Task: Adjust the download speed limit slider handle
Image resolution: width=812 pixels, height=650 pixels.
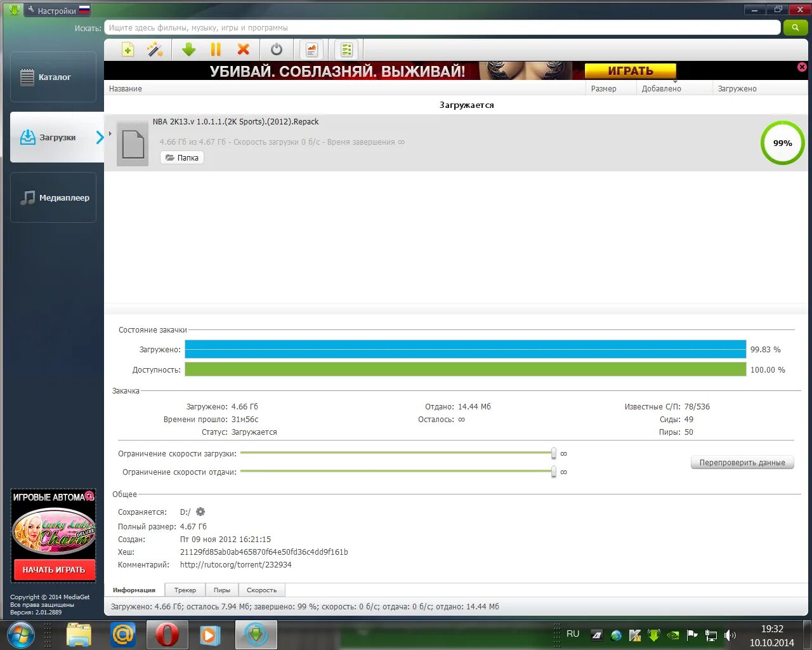Action: pos(554,453)
